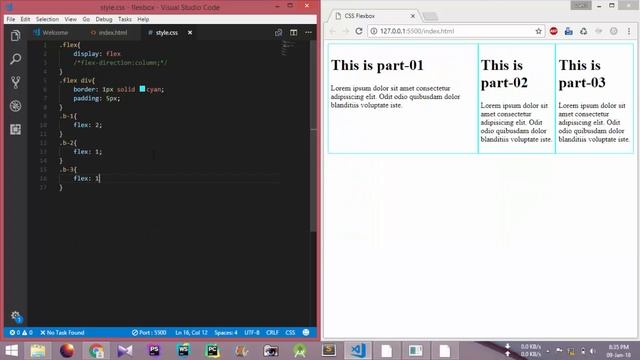
Task: Open PyCharm from the taskbar
Action: coord(212,351)
